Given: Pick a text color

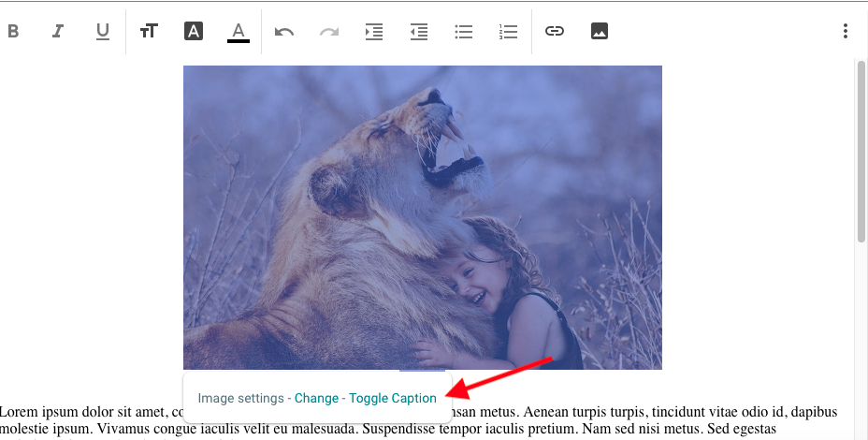Looking at the screenshot, I should tap(239, 31).
